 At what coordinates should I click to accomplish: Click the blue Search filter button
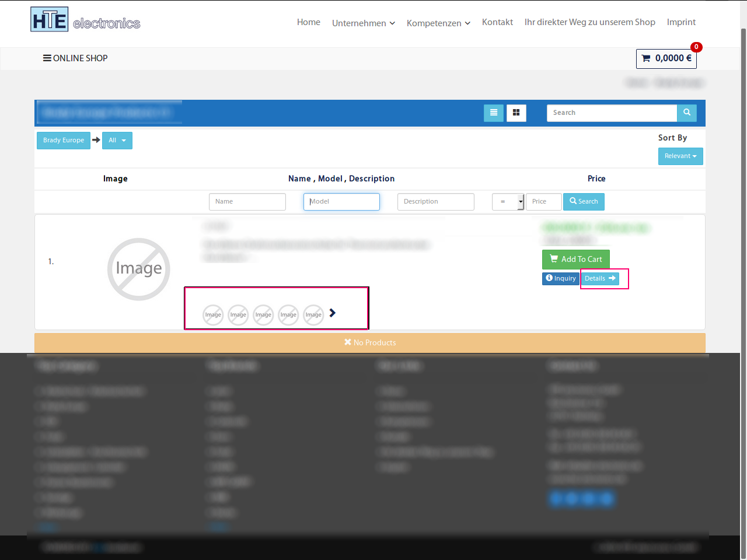(x=584, y=202)
